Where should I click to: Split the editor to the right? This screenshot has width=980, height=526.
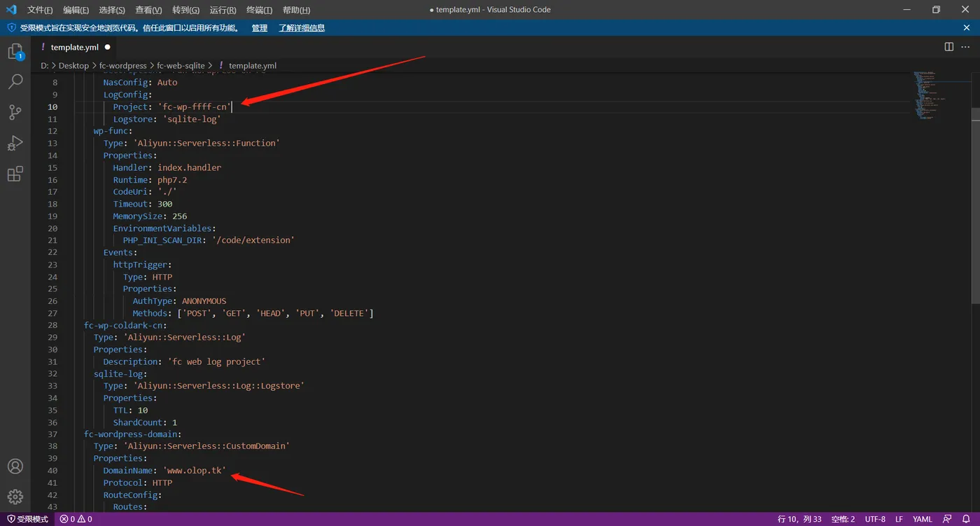(949, 47)
